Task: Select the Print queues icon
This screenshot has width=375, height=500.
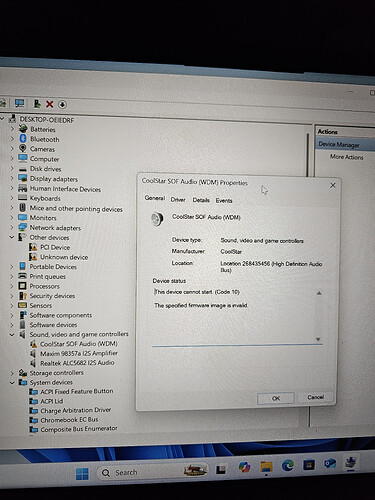Action: (x=23, y=276)
